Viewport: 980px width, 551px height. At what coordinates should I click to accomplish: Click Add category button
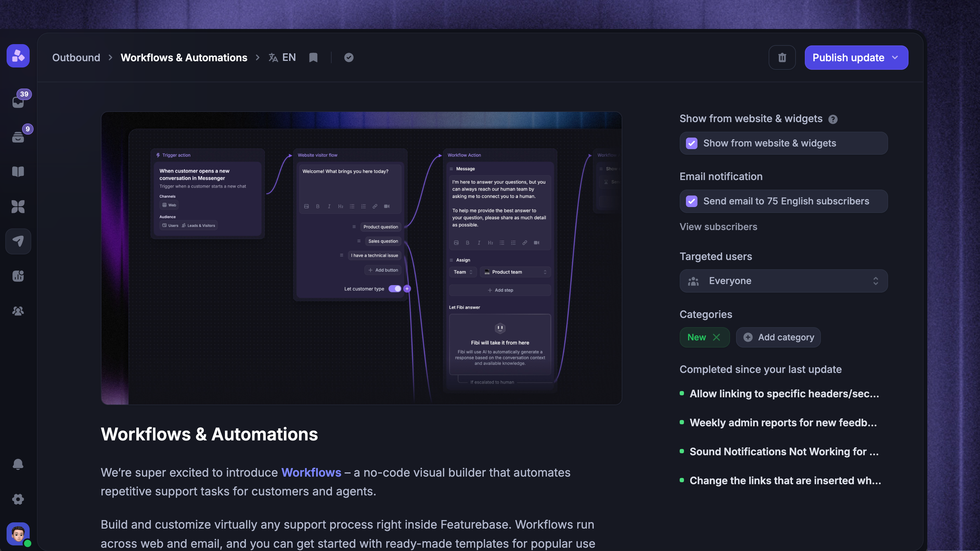tap(778, 337)
